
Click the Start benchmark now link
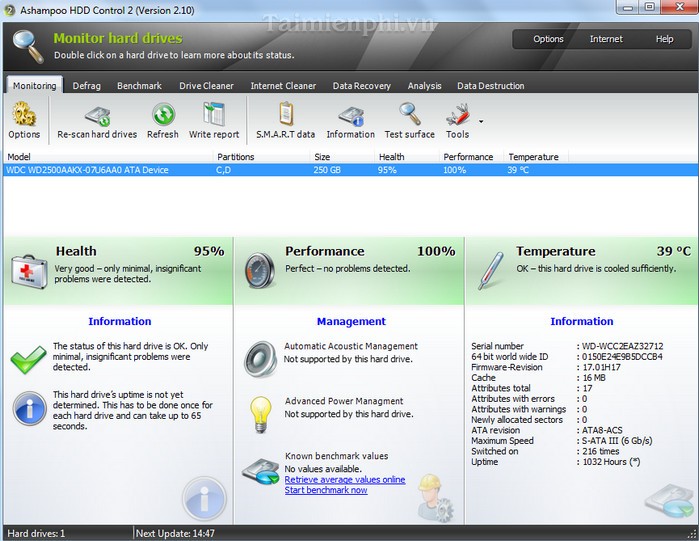326,490
